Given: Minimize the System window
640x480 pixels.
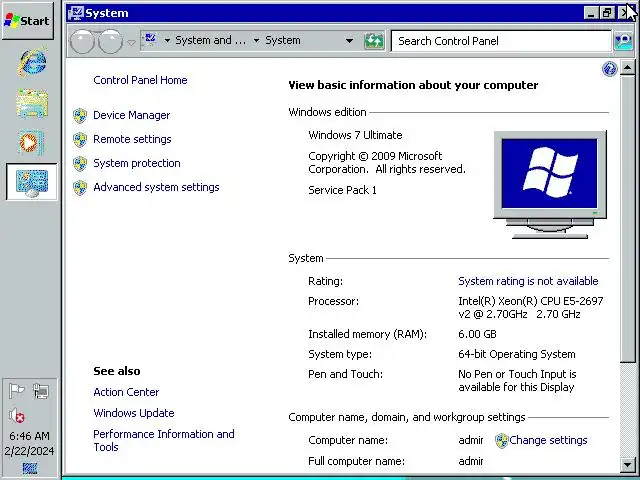Looking at the screenshot, I should (591, 13).
